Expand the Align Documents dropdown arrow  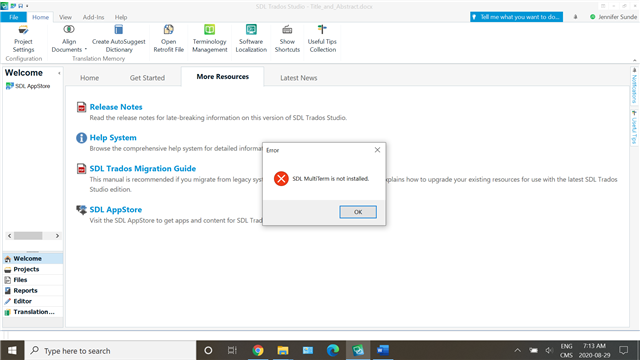tap(86, 50)
